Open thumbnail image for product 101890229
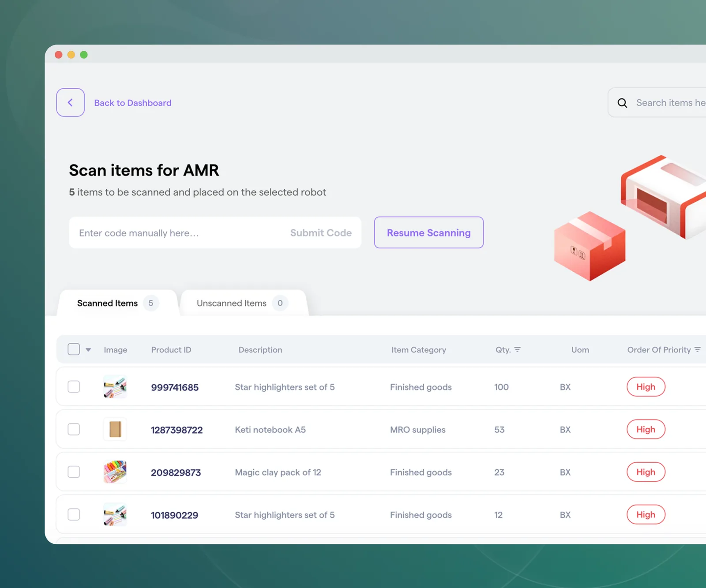 tap(115, 514)
